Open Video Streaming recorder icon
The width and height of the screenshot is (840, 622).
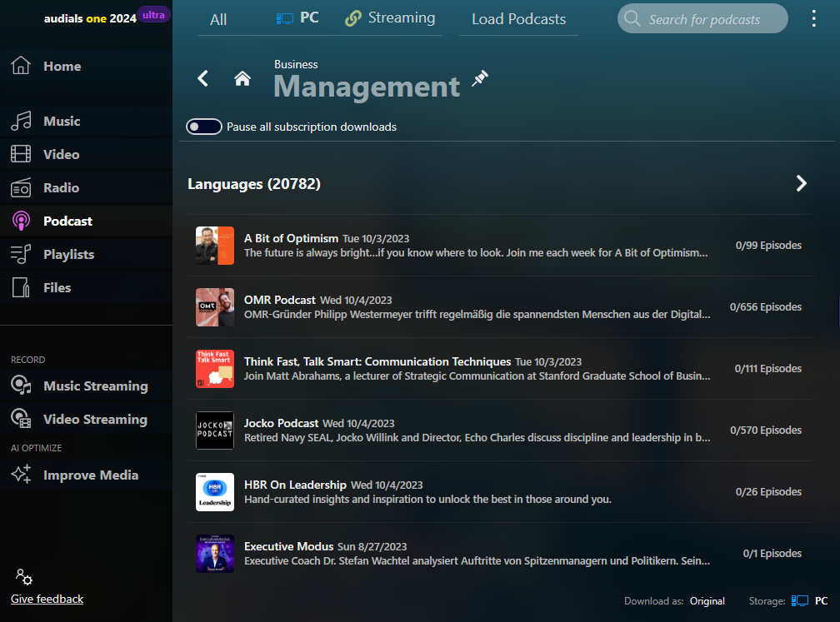coord(21,419)
